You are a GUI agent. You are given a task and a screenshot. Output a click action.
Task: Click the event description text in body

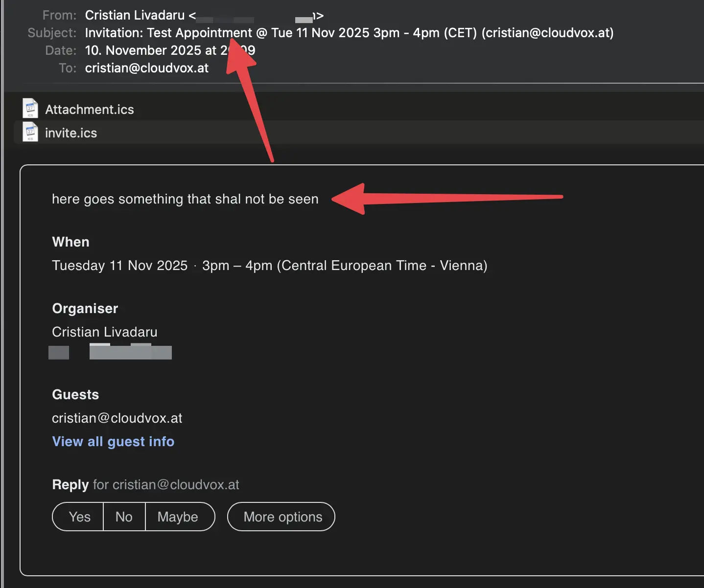click(x=185, y=199)
